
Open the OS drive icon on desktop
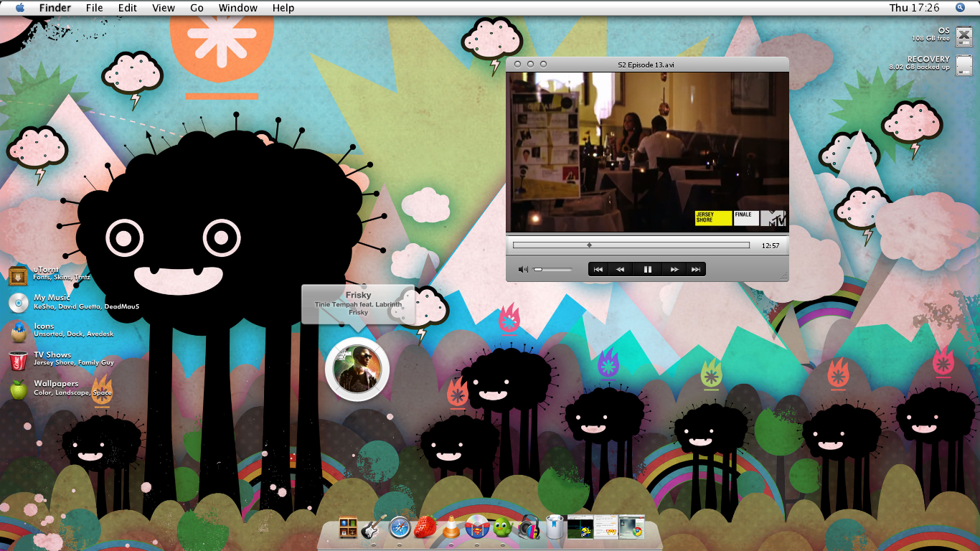963,37
